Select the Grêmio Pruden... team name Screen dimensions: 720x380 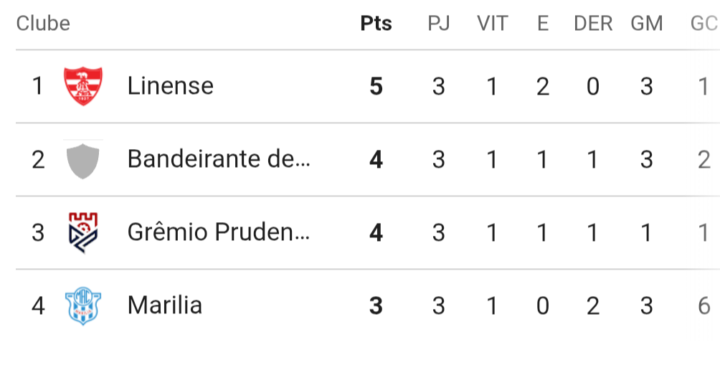pos(219,232)
